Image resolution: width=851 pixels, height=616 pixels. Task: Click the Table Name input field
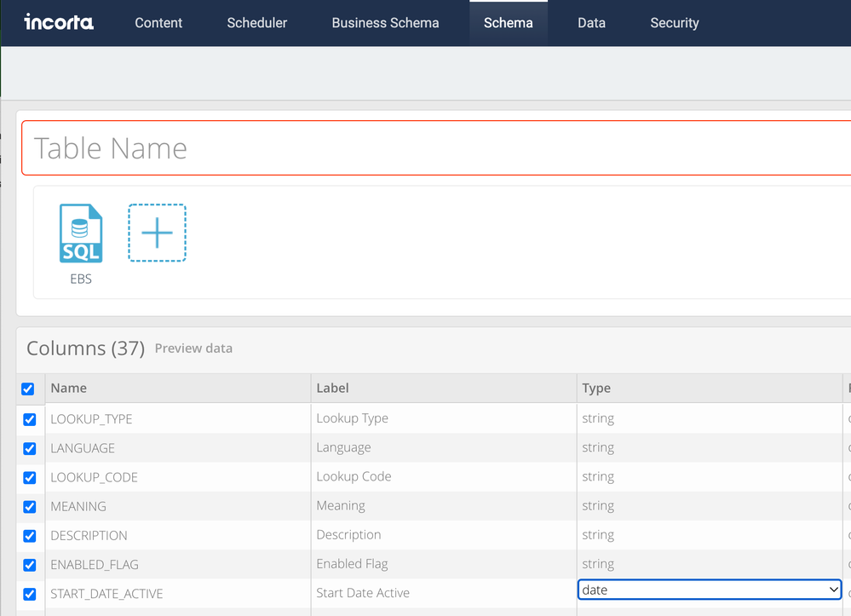point(434,148)
